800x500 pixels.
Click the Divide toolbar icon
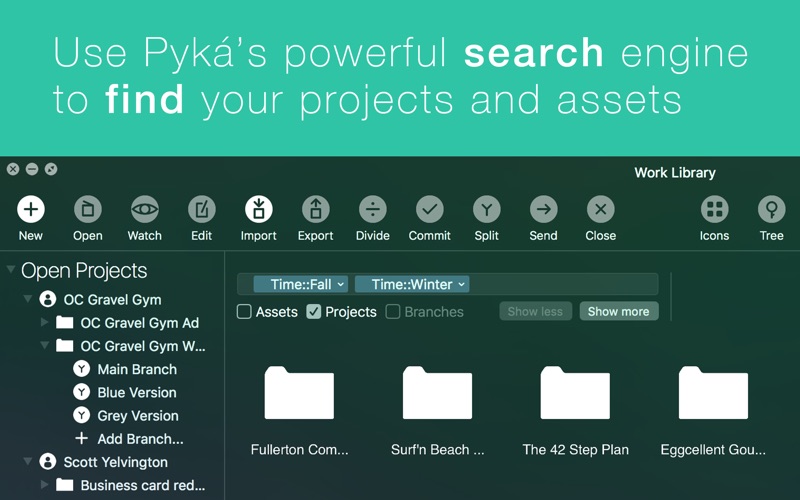(x=373, y=209)
